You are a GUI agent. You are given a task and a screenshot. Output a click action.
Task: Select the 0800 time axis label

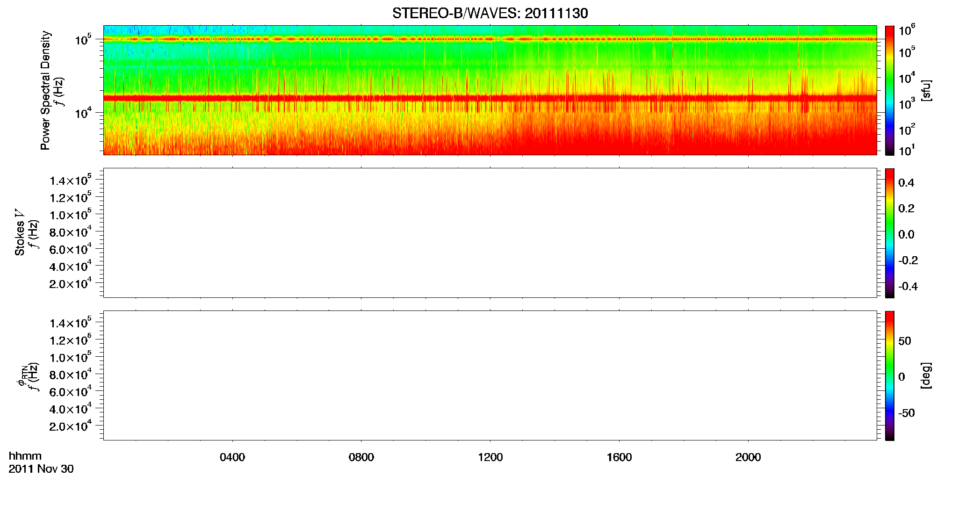(x=361, y=457)
